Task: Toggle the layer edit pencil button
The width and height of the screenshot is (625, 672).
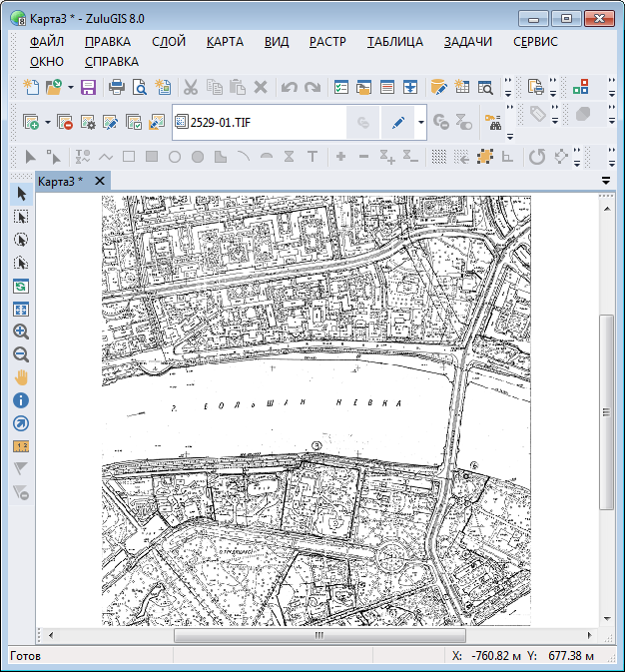Action: 397,122
